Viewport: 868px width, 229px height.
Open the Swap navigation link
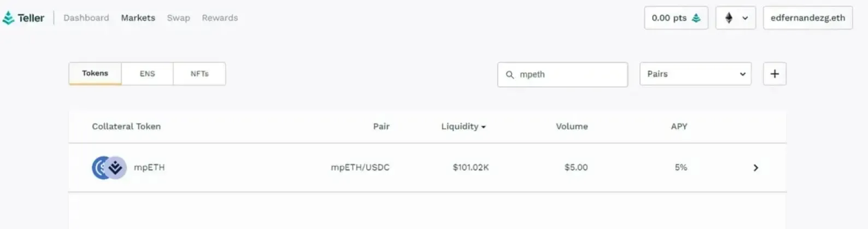179,18
